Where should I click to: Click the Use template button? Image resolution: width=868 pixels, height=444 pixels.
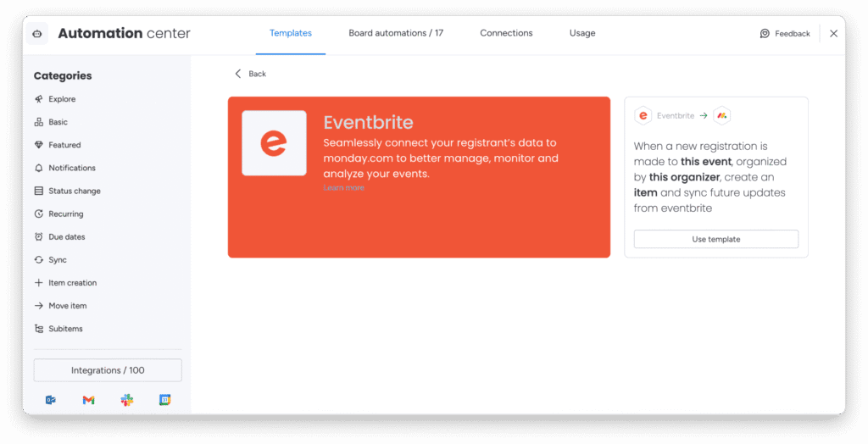715,239
